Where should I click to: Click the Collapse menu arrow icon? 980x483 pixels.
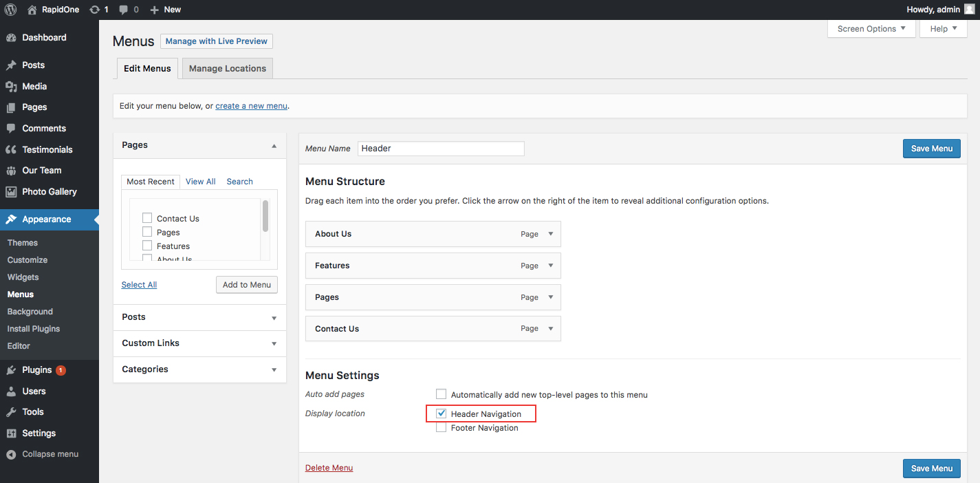coord(11,455)
